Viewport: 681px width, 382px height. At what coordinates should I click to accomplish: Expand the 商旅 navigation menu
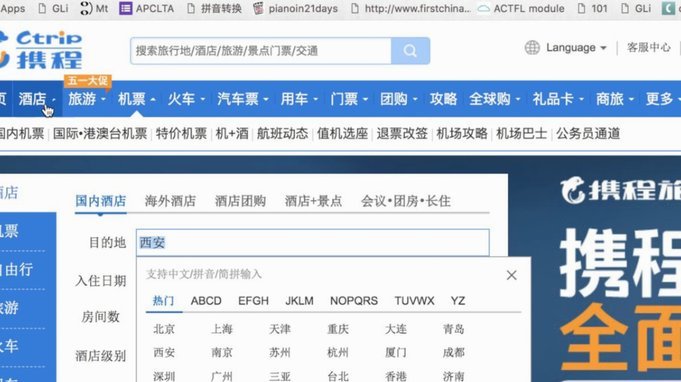[614, 99]
